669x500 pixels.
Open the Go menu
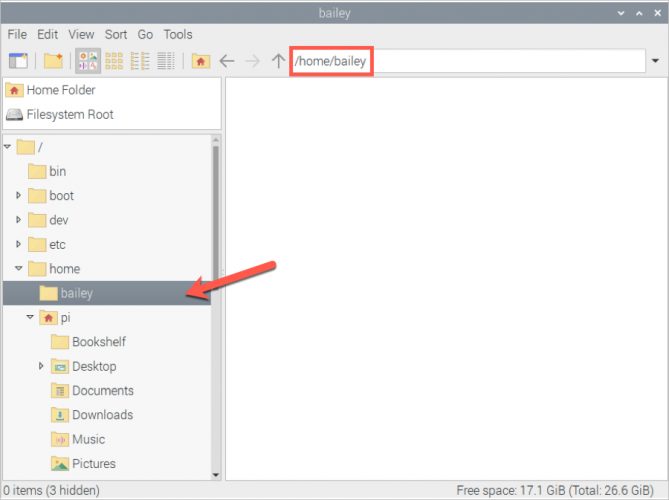click(145, 35)
